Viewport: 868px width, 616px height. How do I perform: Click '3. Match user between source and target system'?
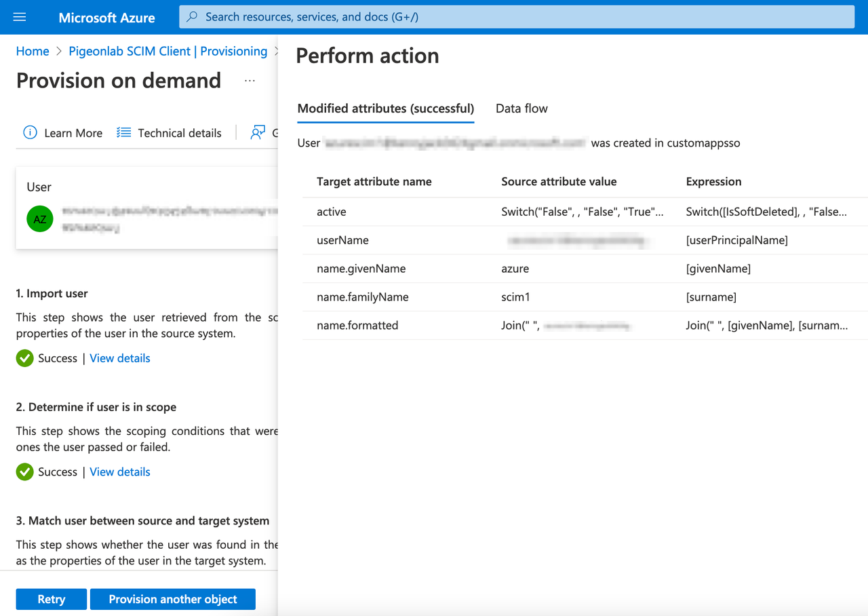(x=143, y=521)
